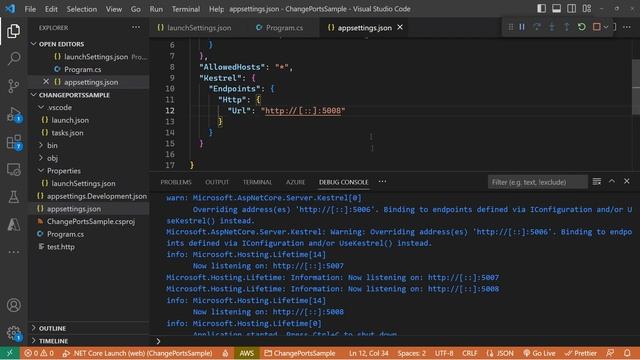Step over in debug toolbar
The width and height of the screenshot is (640, 360).
click(x=537, y=27)
